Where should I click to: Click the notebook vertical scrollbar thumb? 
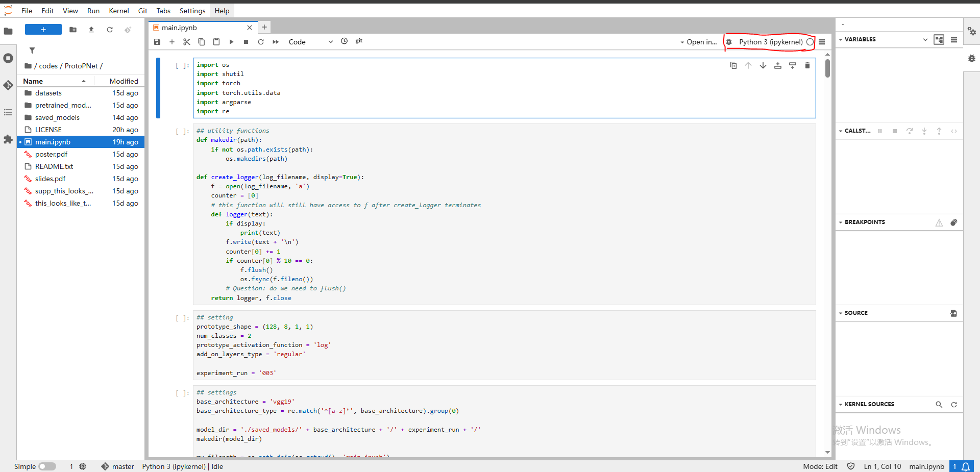pos(827,68)
